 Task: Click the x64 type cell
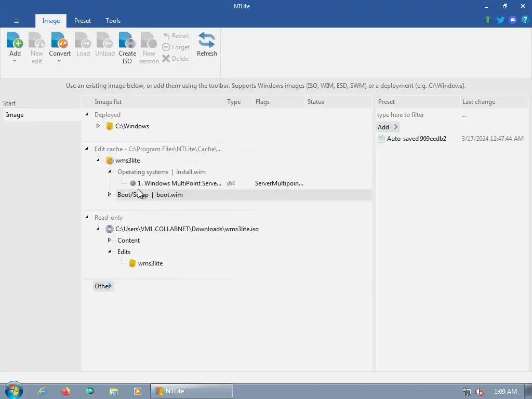point(231,183)
